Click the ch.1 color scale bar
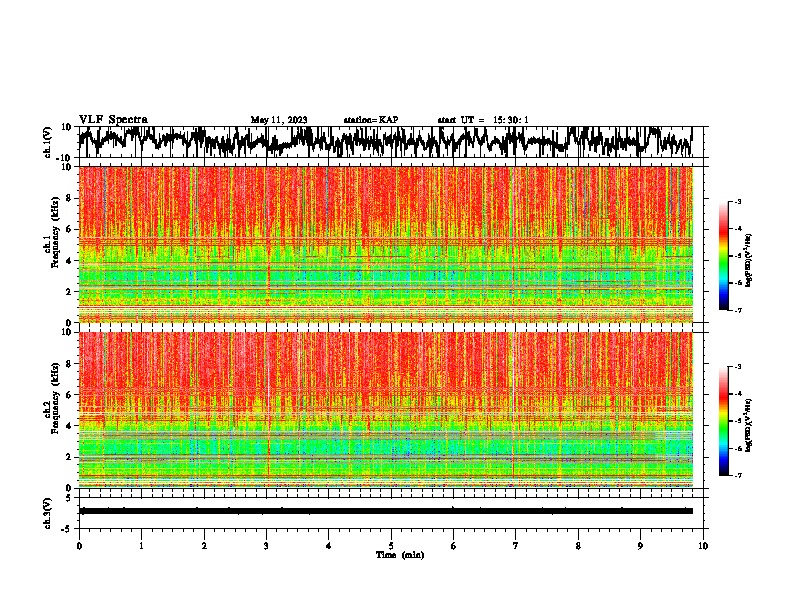This screenshot has height=612, width=792. 724,256
